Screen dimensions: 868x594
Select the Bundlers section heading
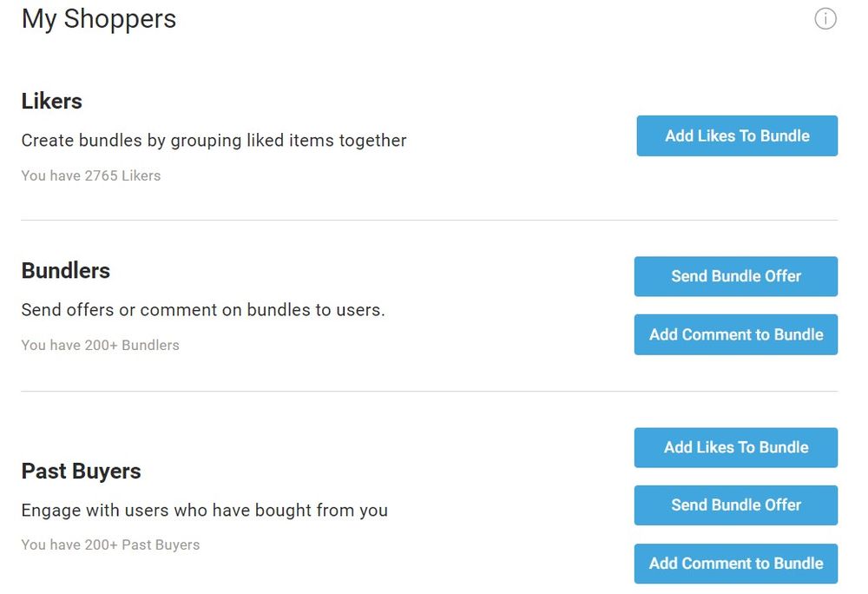[65, 270]
